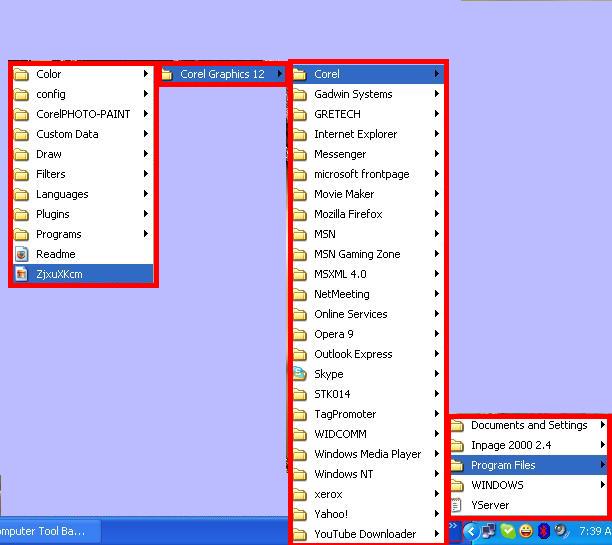Open the Movie Maker folder

(368, 194)
